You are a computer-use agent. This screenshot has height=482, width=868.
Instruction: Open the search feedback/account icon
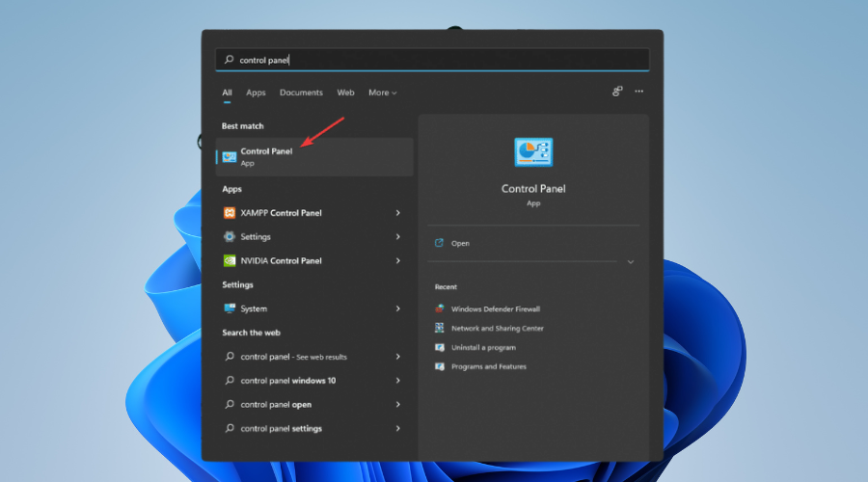coord(617,92)
